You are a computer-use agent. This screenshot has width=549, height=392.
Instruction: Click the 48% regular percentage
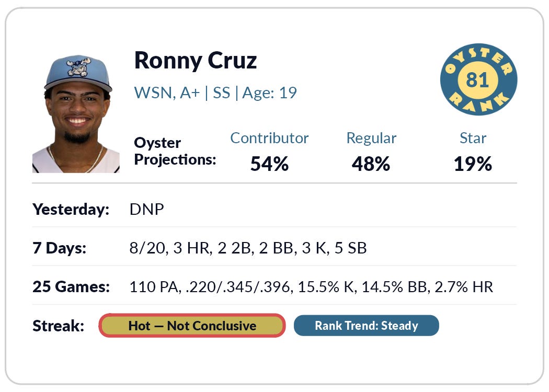click(371, 164)
